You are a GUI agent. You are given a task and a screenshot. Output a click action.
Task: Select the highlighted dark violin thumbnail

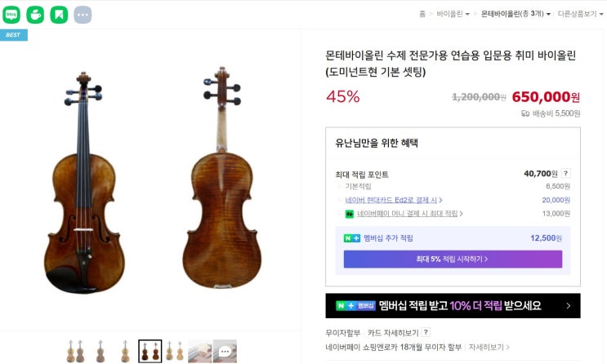click(150, 351)
